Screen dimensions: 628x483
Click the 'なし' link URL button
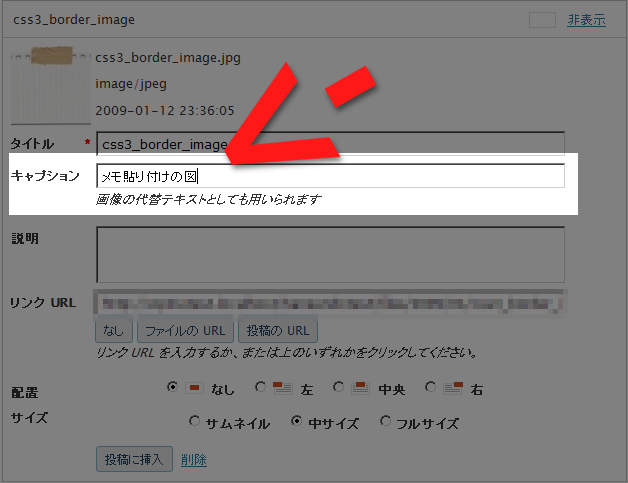pos(113,330)
